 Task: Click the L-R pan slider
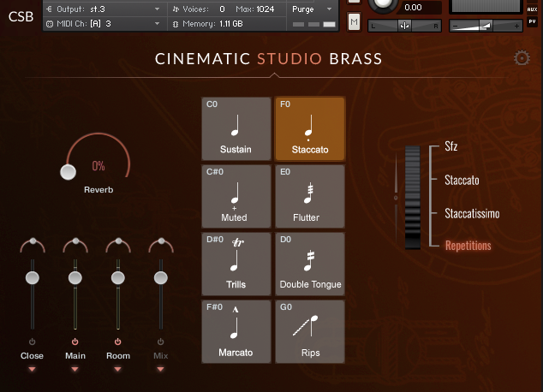[404, 26]
